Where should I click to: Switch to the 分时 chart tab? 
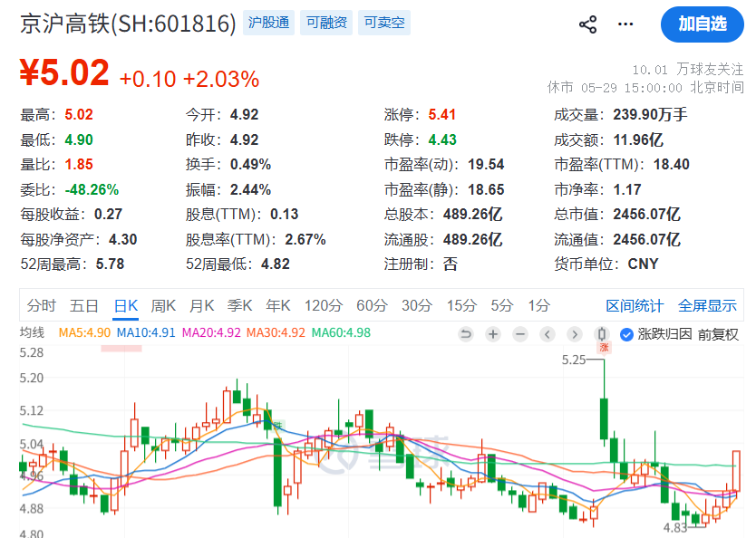tap(42, 305)
